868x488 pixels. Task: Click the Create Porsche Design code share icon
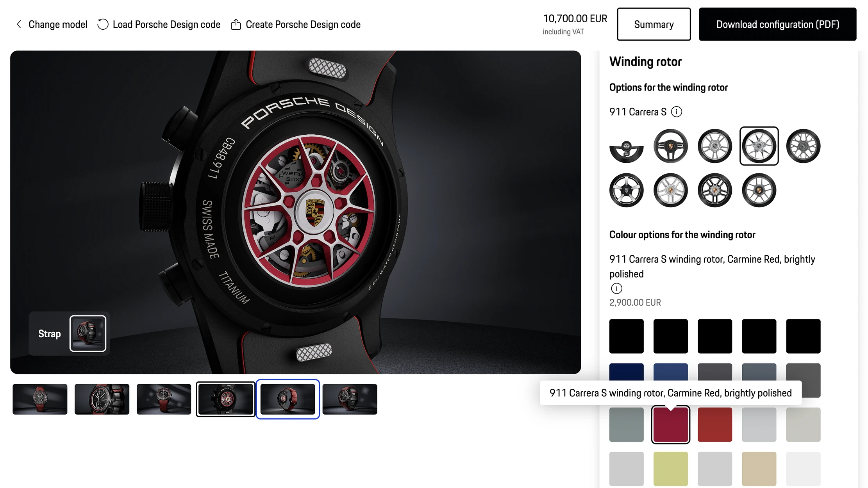tap(236, 25)
